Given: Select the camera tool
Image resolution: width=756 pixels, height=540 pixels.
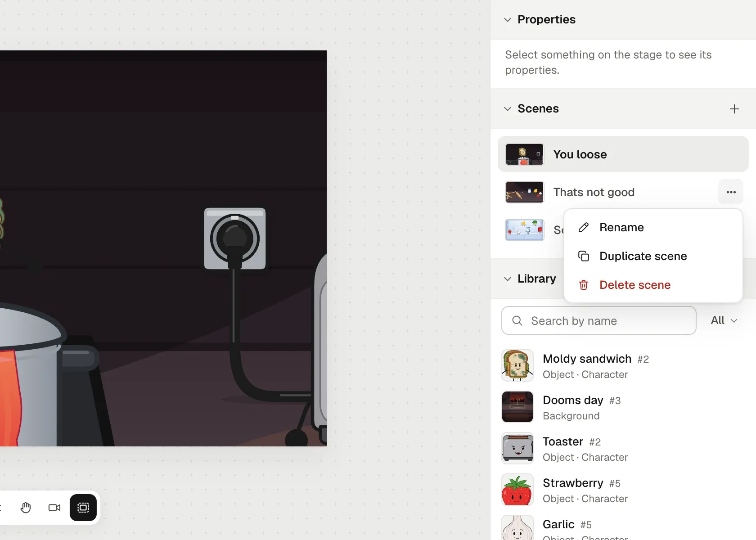Looking at the screenshot, I should point(54,508).
